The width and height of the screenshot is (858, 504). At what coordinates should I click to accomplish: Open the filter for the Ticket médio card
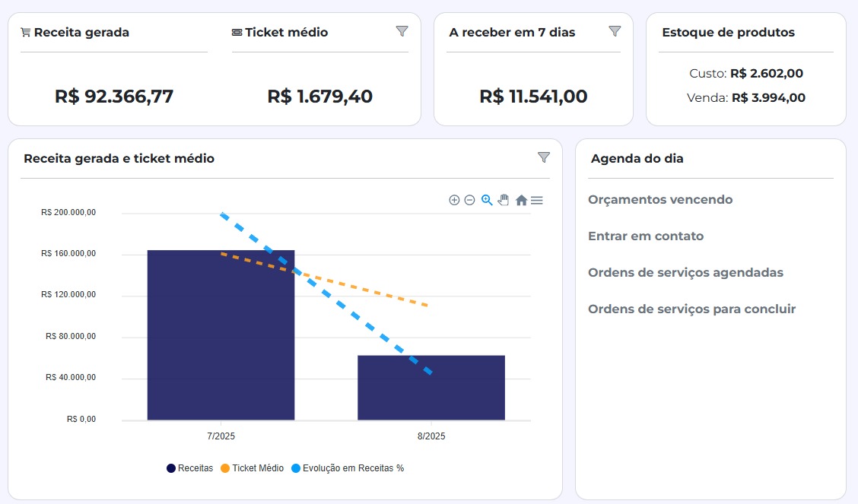[x=402, y=31]
